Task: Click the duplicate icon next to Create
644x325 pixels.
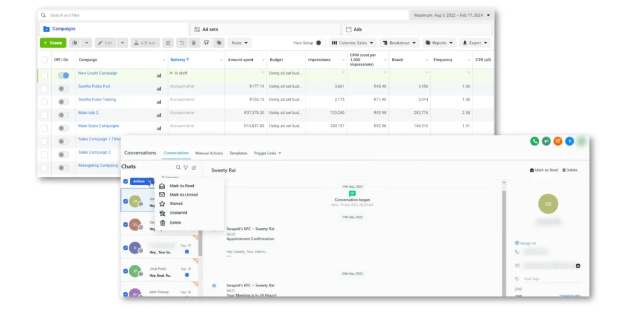Action: point(74,43)
